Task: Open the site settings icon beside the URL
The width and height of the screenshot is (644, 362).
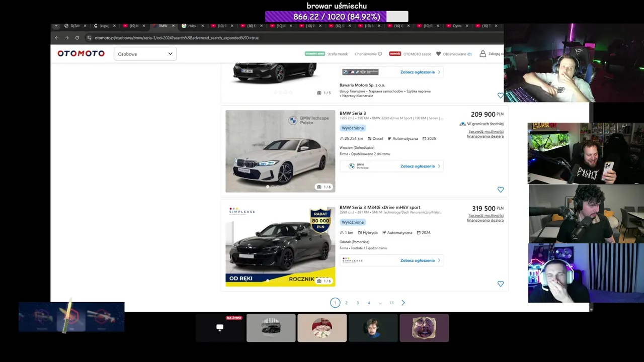Action: click(89, 38)
